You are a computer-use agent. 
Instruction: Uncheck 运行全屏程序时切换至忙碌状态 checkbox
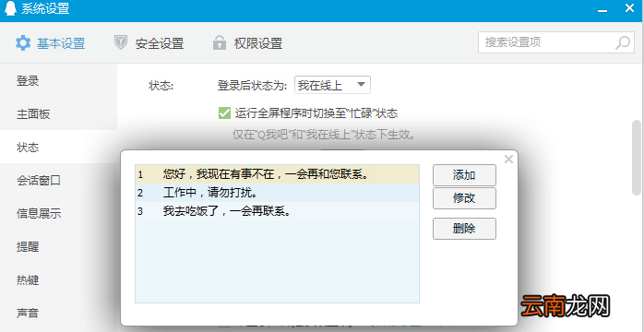[224, 113]
